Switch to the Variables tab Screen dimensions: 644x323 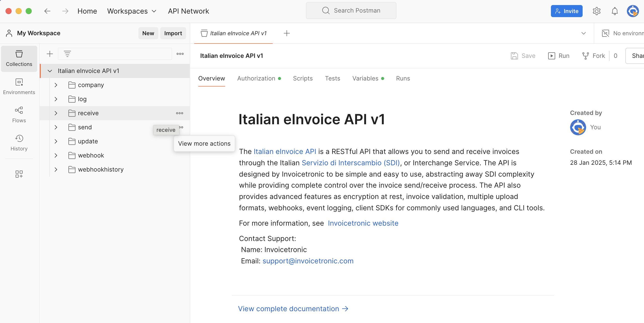tap(368, 78)
